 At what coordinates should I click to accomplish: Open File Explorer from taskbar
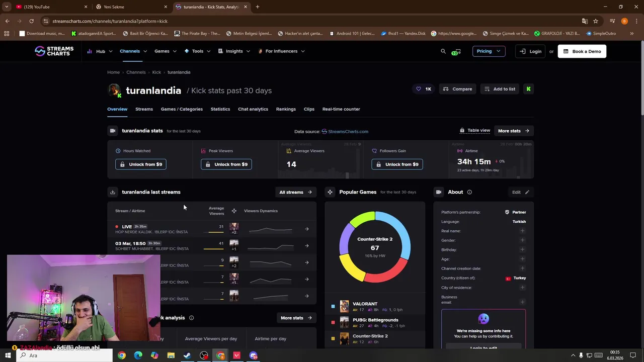(171, 355)
